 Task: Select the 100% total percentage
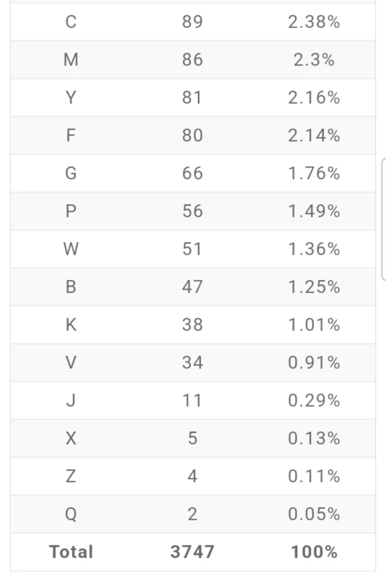coord(314,552)
